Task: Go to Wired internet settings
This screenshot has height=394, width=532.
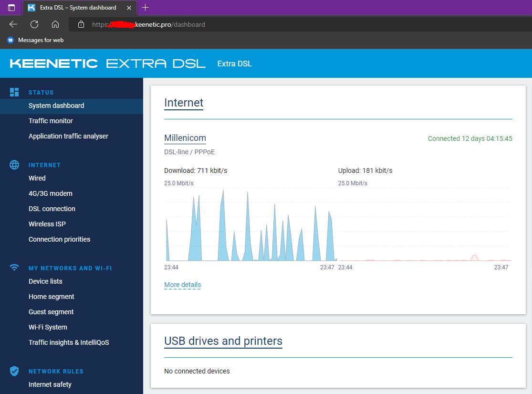Action: [x=37, y=178]
